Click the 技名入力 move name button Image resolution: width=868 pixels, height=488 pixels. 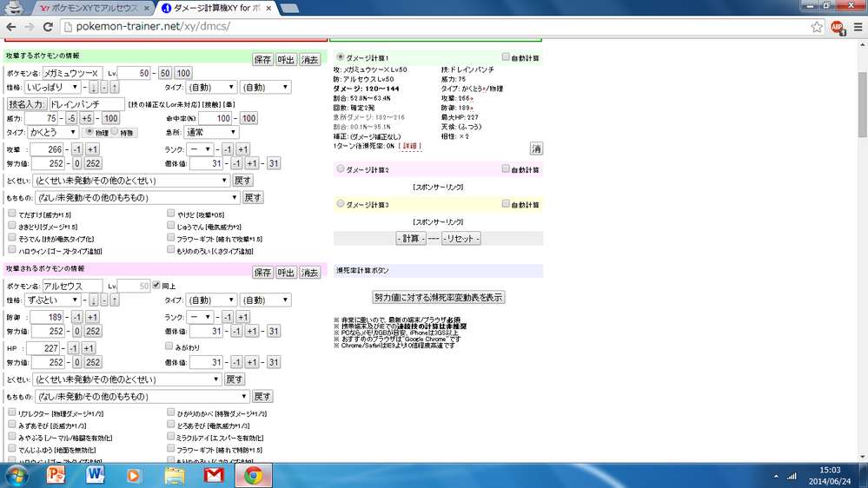point(26,103)
